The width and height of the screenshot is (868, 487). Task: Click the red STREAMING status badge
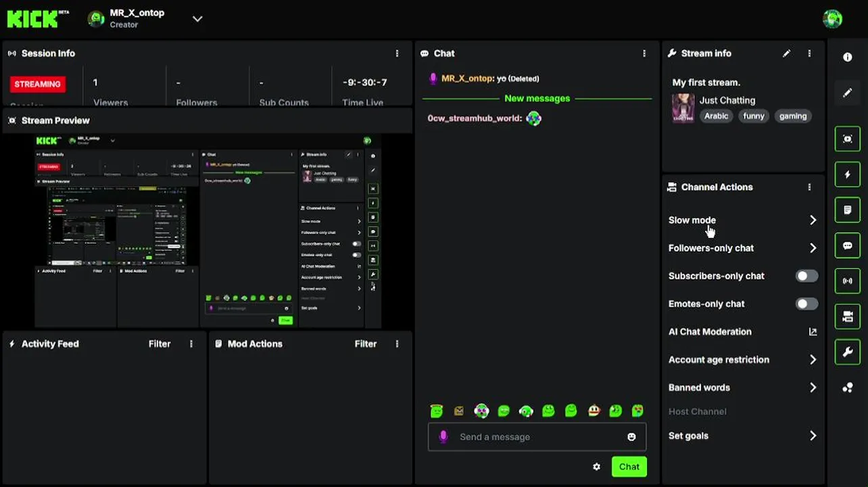coord(37,84)
